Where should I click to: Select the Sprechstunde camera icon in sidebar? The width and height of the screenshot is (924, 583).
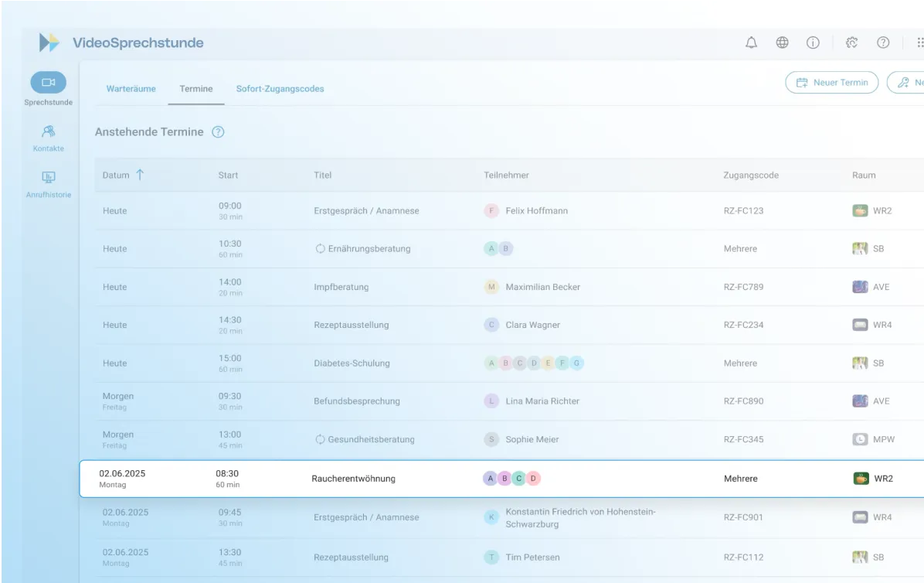point(49,82)
